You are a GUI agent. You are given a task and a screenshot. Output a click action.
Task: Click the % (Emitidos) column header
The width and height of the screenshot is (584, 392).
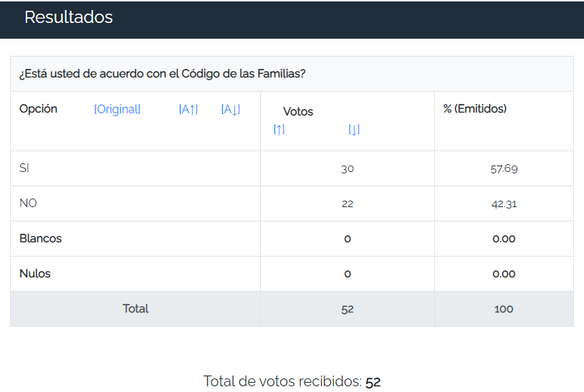(x=475, y=109)
